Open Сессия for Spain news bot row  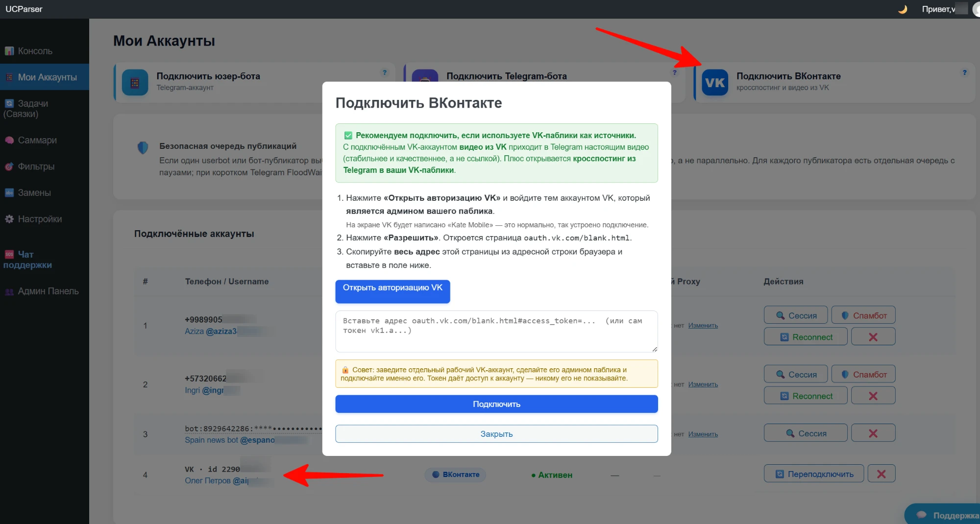click(806, 433)
